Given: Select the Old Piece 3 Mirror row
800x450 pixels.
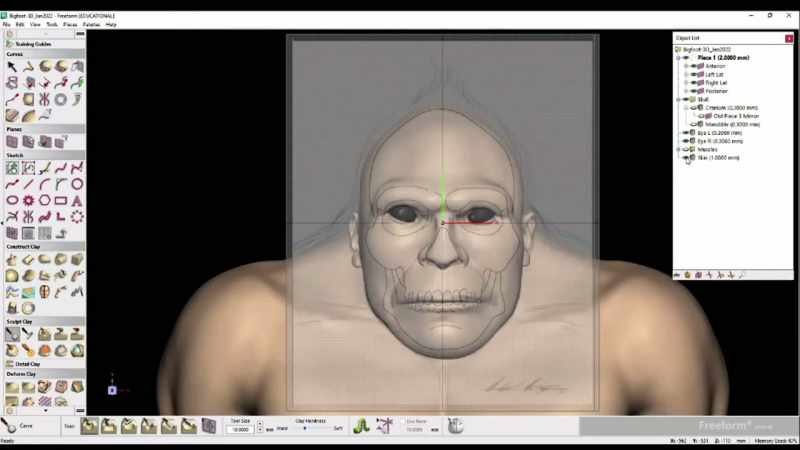Looking at the screenshot, I should [x=736, y=116].
